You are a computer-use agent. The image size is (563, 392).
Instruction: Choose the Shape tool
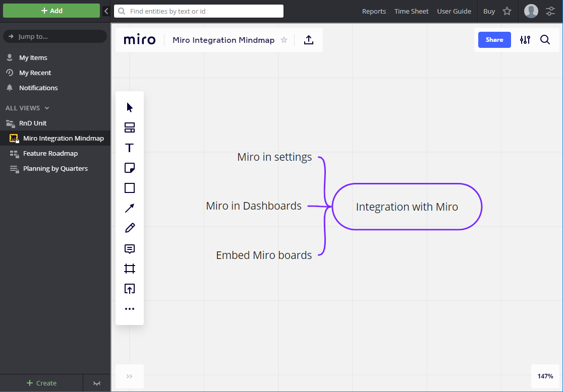coord(130,188)
